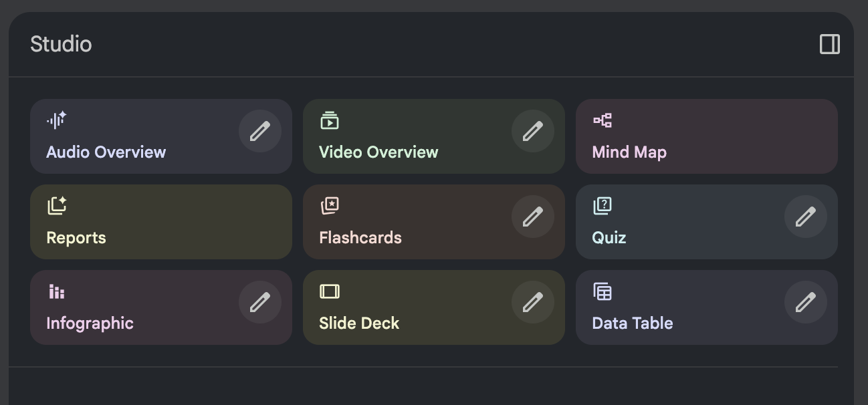Click the Flashcards star card icon
This screenshot has width=868, height=405.
pyautogui.click(x=330, y=206)
